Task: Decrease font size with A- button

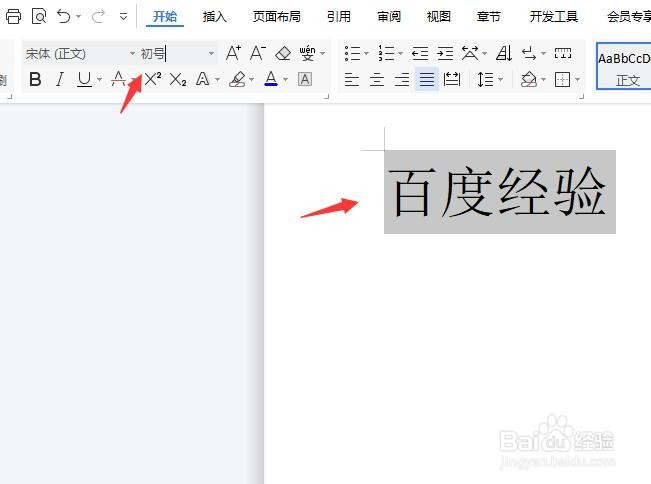Action: [x=257, y=53]
